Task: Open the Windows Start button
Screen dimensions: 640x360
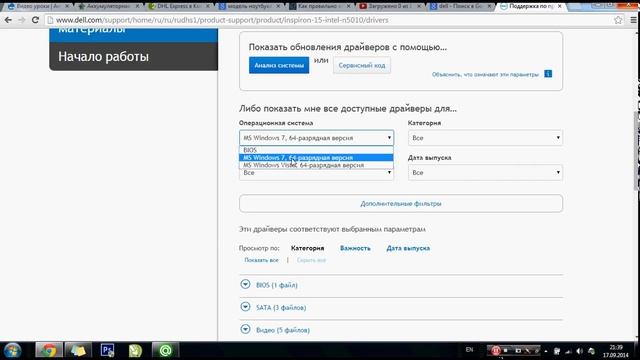Action: pos(12,351)
